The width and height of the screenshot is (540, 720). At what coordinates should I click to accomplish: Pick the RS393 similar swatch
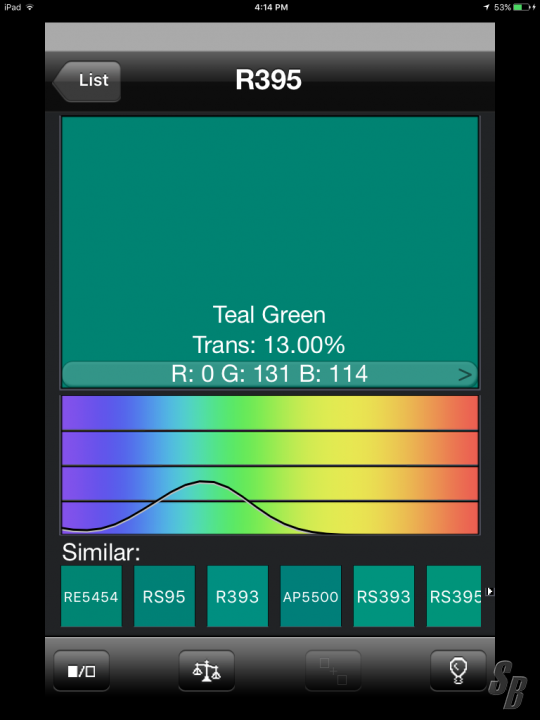pyautogui.click(x=383, y=596)
